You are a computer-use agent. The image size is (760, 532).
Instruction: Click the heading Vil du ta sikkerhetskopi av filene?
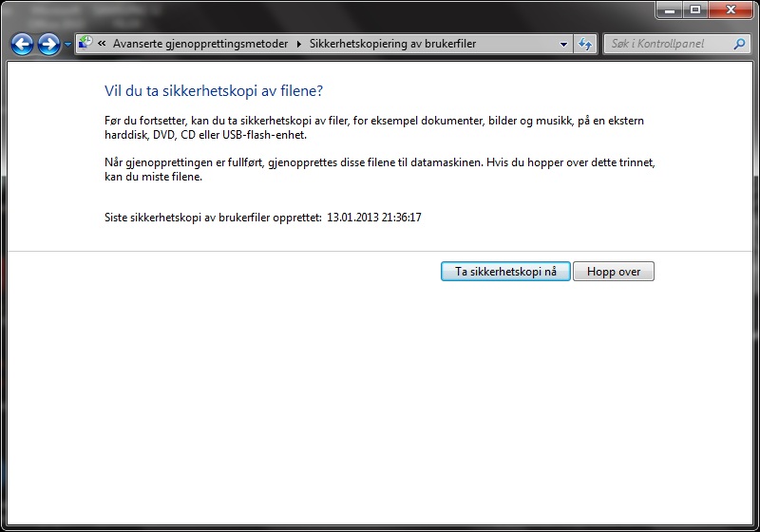point(214,90)
